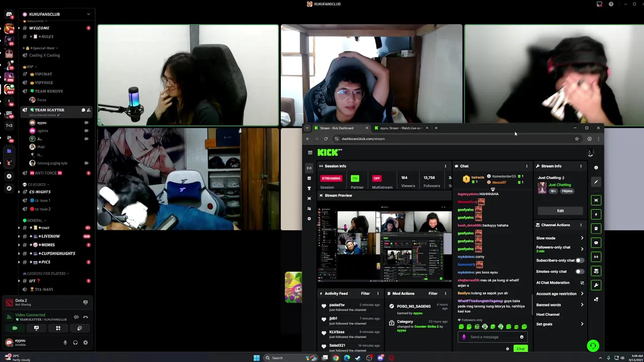Open AI Chat Moderation stats icon

pyautogui.click(x=582, y=283)
